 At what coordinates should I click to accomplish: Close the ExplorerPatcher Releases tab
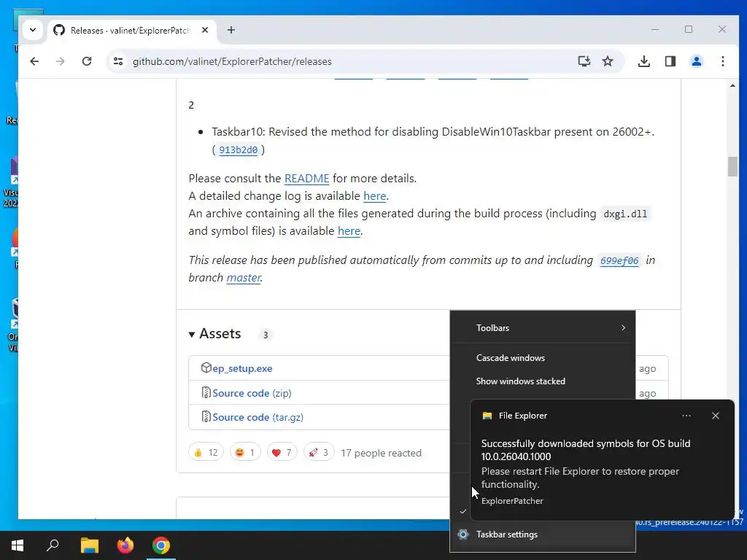point(205,30)
